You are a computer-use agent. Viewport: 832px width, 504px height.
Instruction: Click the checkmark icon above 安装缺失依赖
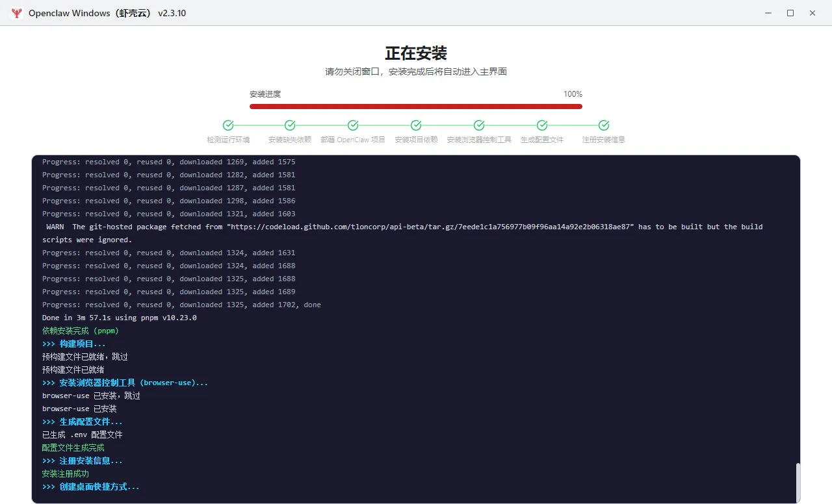click(290, 125)
